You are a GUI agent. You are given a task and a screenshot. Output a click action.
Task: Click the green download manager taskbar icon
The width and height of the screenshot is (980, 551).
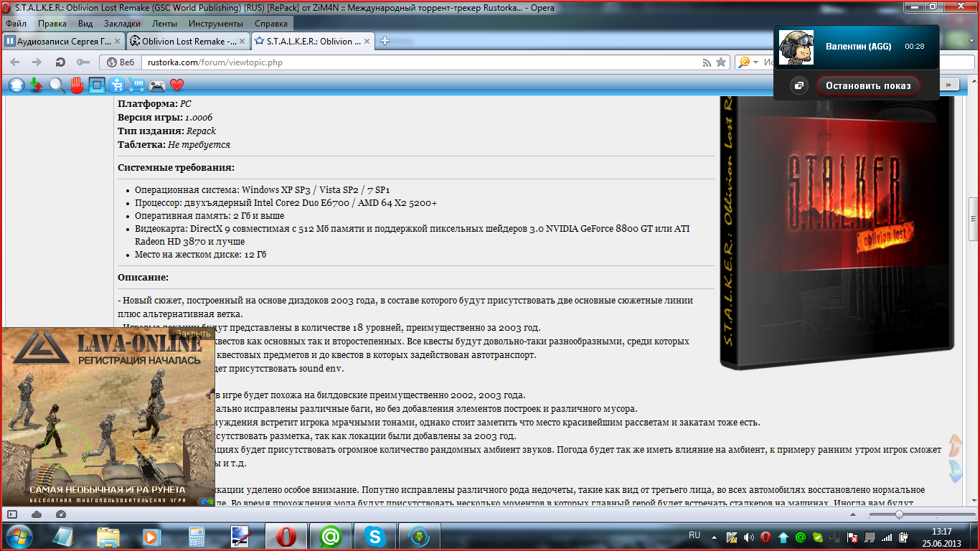[418, 536]
